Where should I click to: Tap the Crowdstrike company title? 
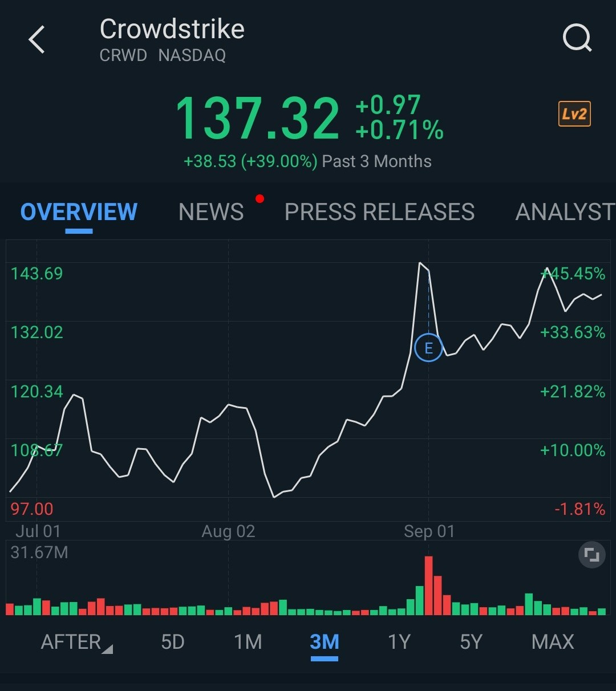point(172,29)
